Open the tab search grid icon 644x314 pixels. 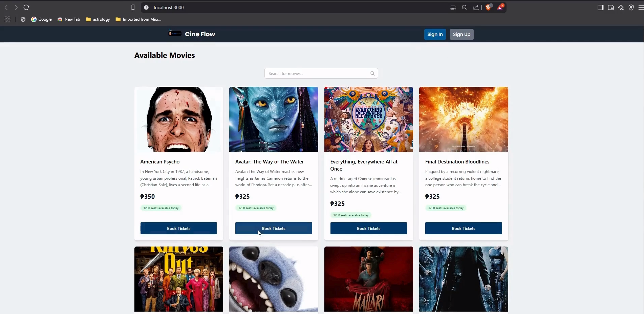tap(7, 19)
